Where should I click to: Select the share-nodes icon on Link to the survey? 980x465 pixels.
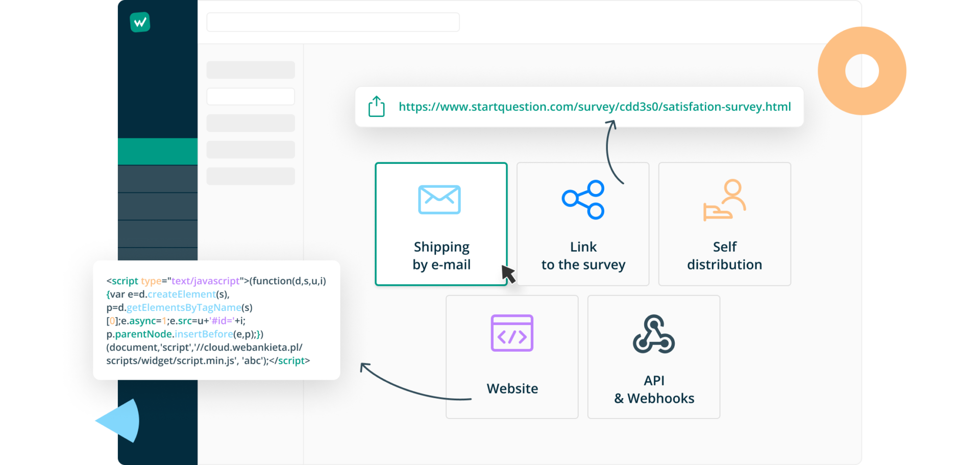pyautogui.click(x=583, y=200)
